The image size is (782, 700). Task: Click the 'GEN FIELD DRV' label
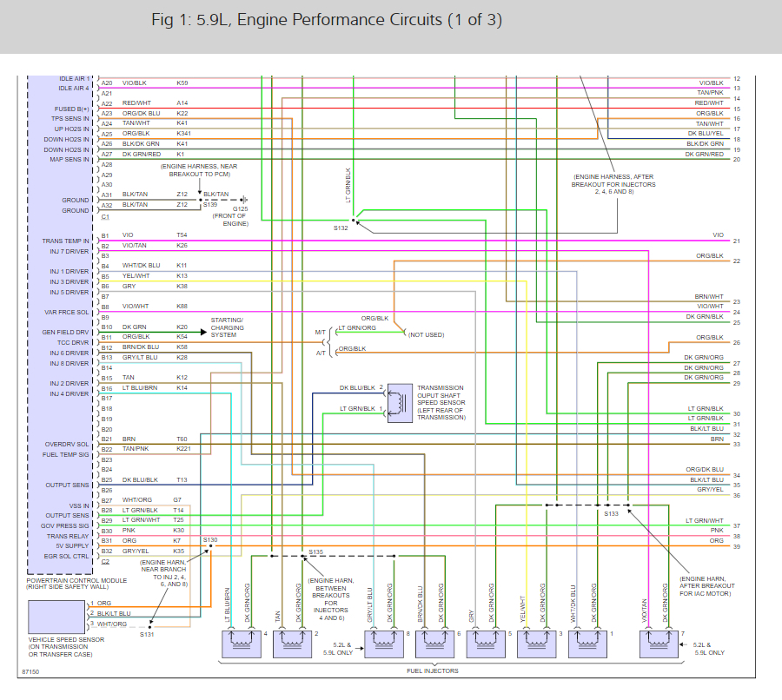tap(65, 332)
